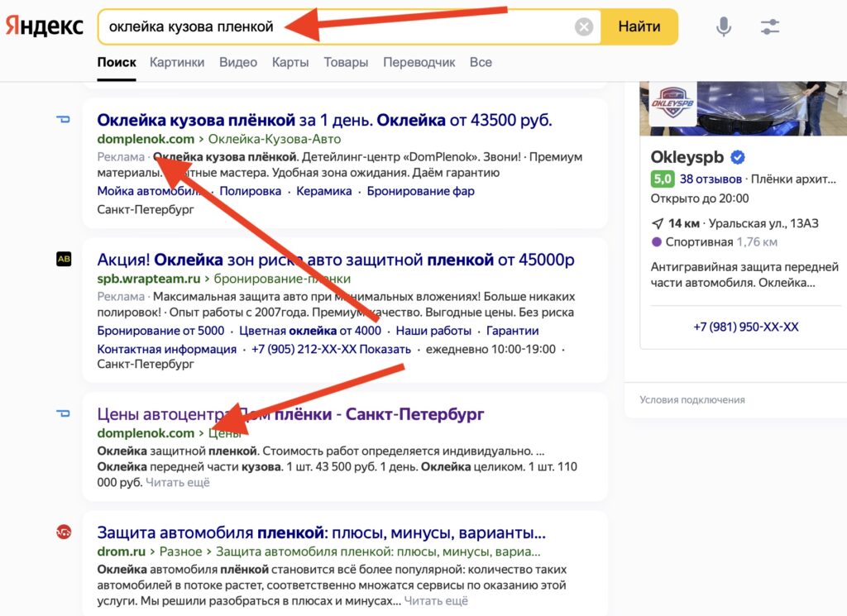Open the Бронирование фар sitelink
This screenshot has height=616, width=847.
coord(421,191)
